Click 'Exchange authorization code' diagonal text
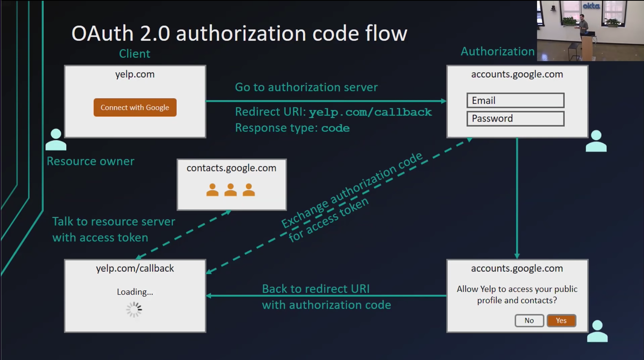The height and width of the screenshot is (360, 644). point(352,189)
